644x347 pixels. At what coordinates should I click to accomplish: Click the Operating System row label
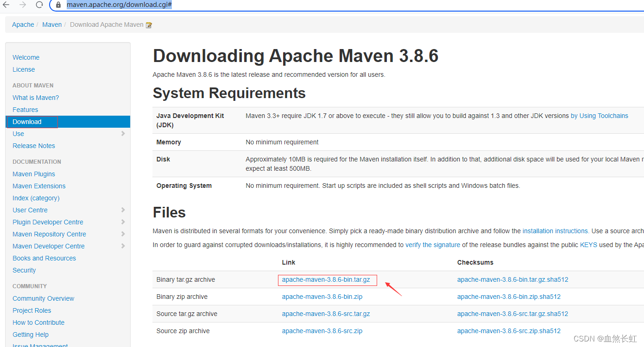pyautogui.click(x=184, y=186)
